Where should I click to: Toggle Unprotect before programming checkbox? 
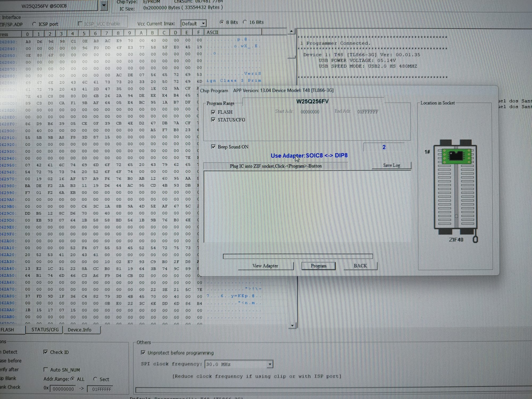[143, 352]
